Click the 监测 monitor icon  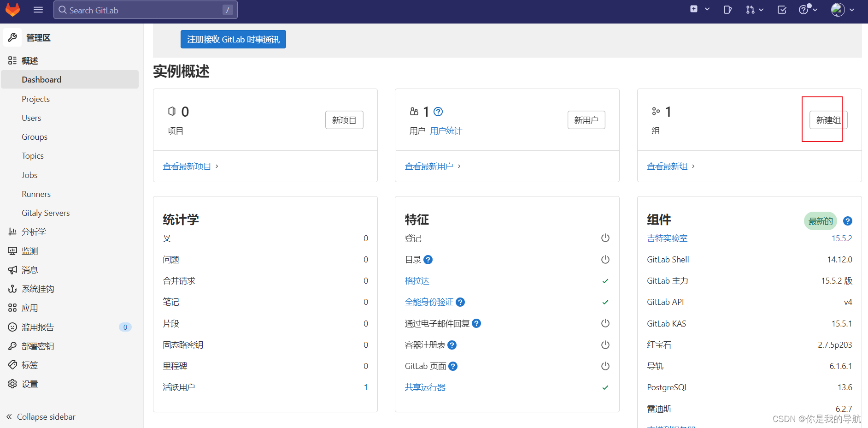point(12,251)
